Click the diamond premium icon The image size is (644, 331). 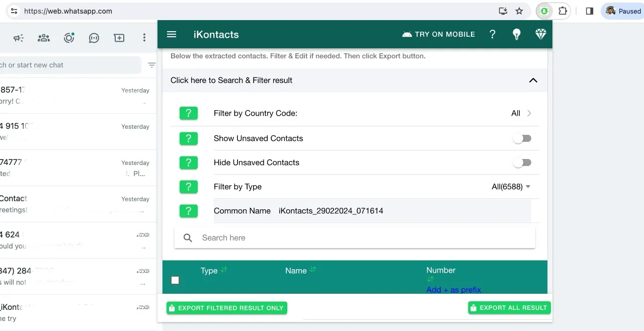(x=541, y=34)
